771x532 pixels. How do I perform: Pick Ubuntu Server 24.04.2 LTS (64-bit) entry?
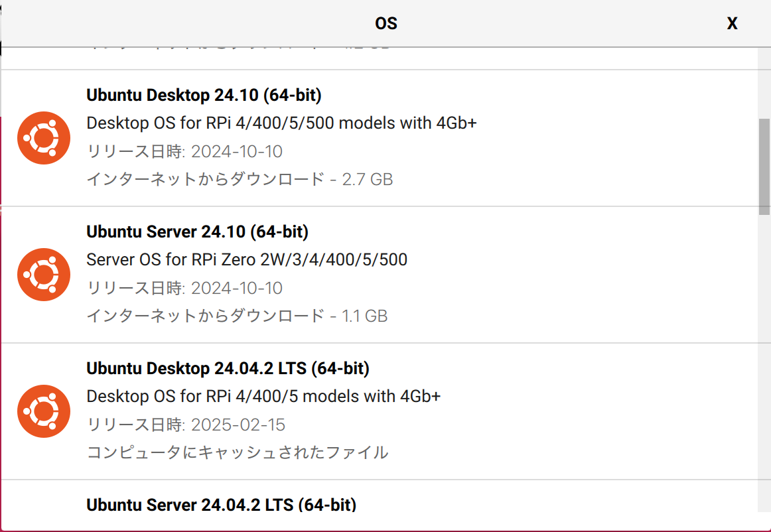click(221, 504)
